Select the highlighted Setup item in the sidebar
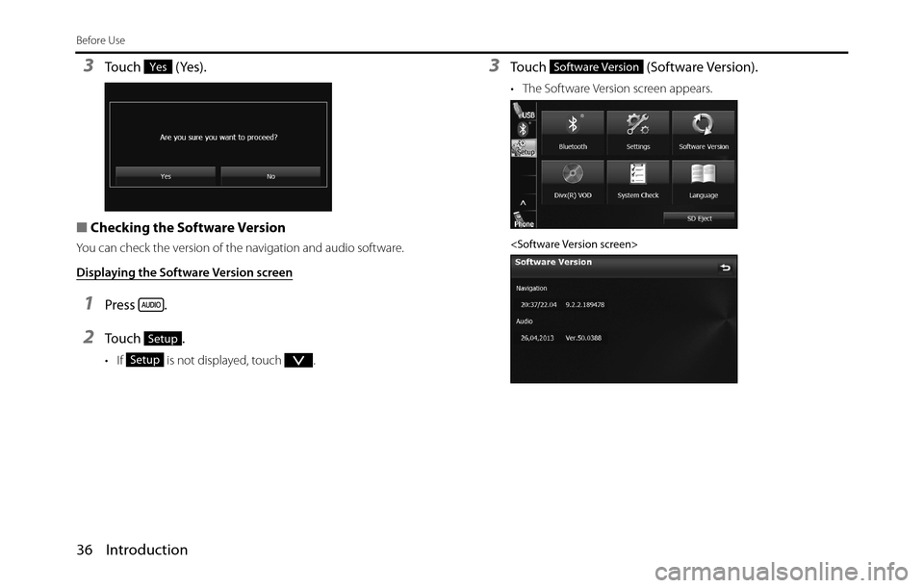This screenshot has width=924, height=588. pos(524,148)
